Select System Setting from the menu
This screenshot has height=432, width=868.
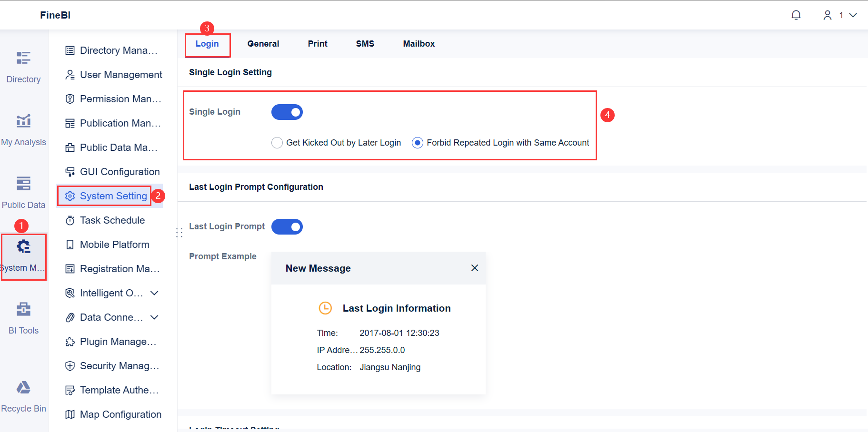[113, 196]
